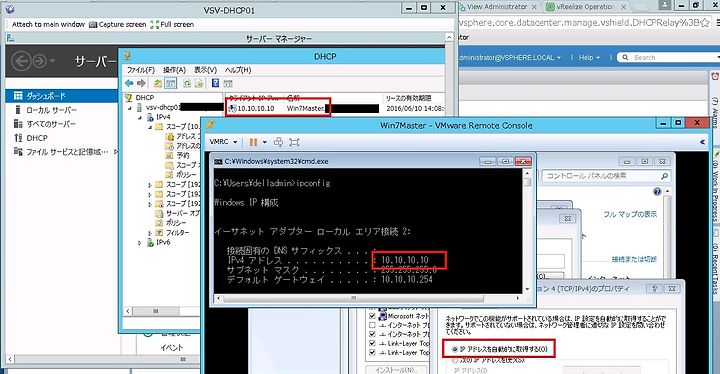Refresh the DHCP console view
The image size is (720, 374).
point(187,83)
